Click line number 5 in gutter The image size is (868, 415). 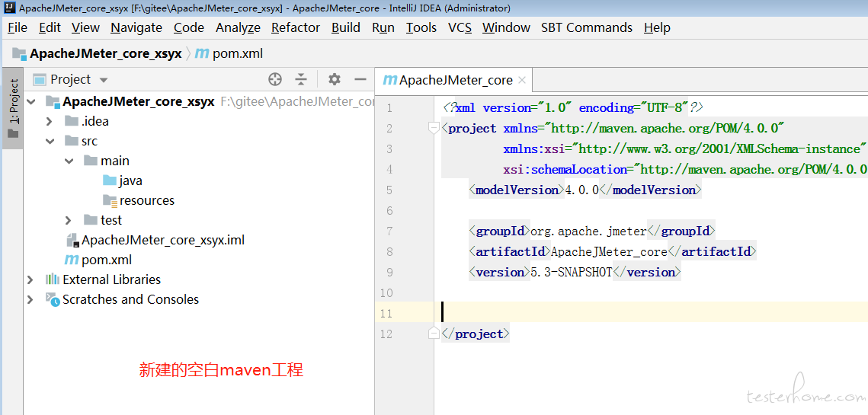tap(389, 190)
